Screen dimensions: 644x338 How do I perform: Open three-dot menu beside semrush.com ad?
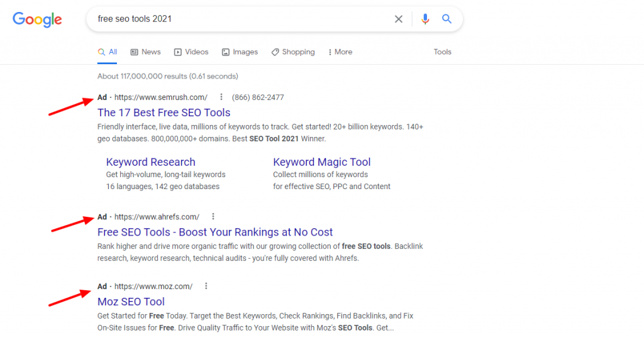221,97
